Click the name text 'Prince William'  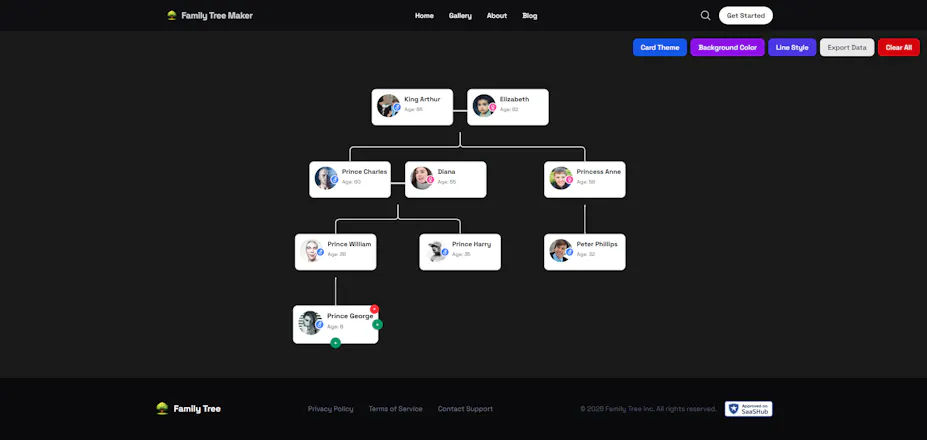tap(349, 244)
